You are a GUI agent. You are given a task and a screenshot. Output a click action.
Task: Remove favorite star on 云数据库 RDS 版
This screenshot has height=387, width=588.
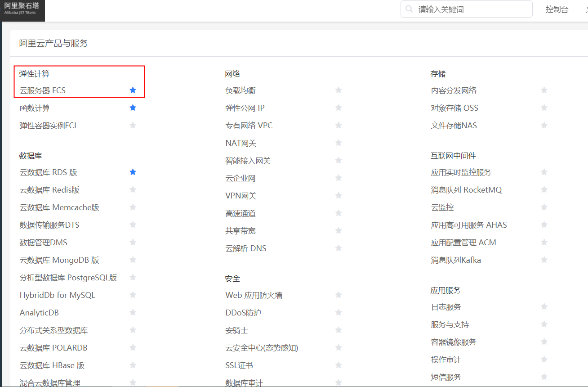(133, 172)
